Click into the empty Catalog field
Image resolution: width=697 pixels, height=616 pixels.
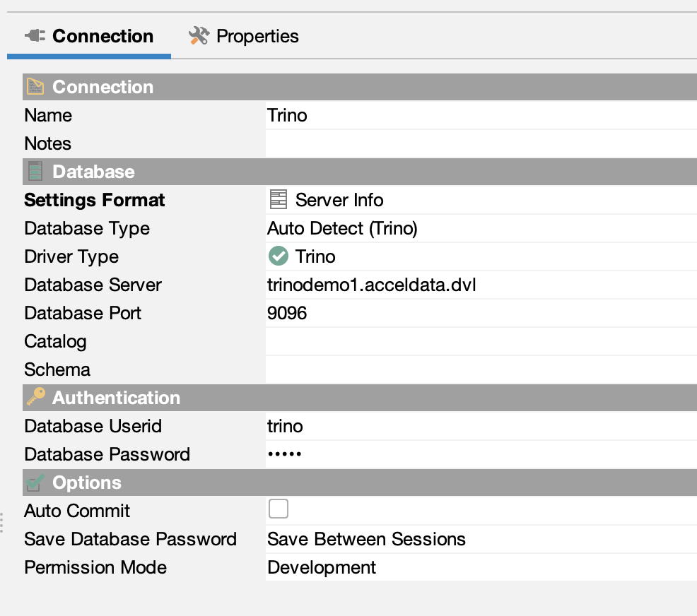click(481, 341)
